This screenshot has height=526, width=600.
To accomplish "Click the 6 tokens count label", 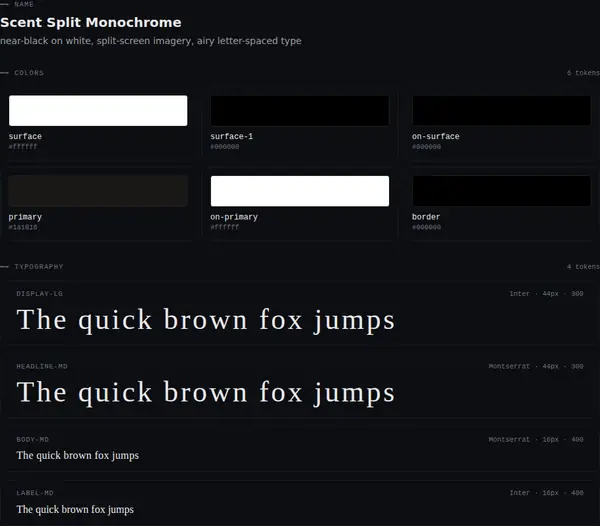I will [x=583, y=73].
